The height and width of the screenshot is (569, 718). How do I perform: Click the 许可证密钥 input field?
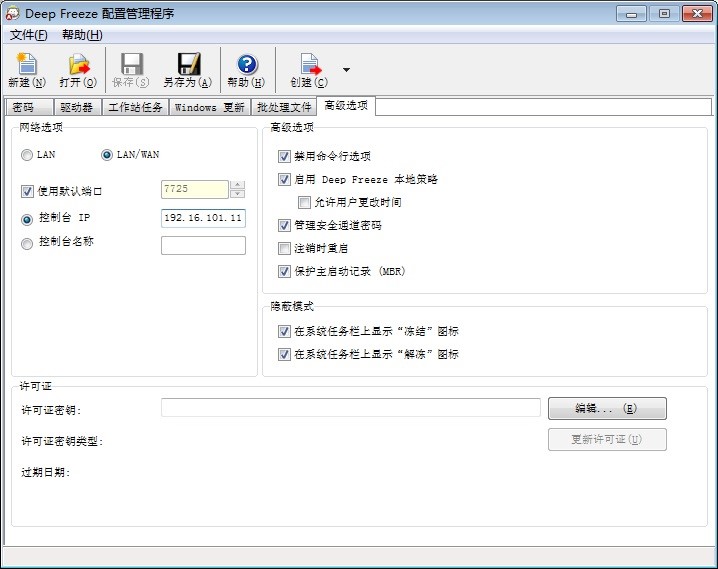[351, 407]
